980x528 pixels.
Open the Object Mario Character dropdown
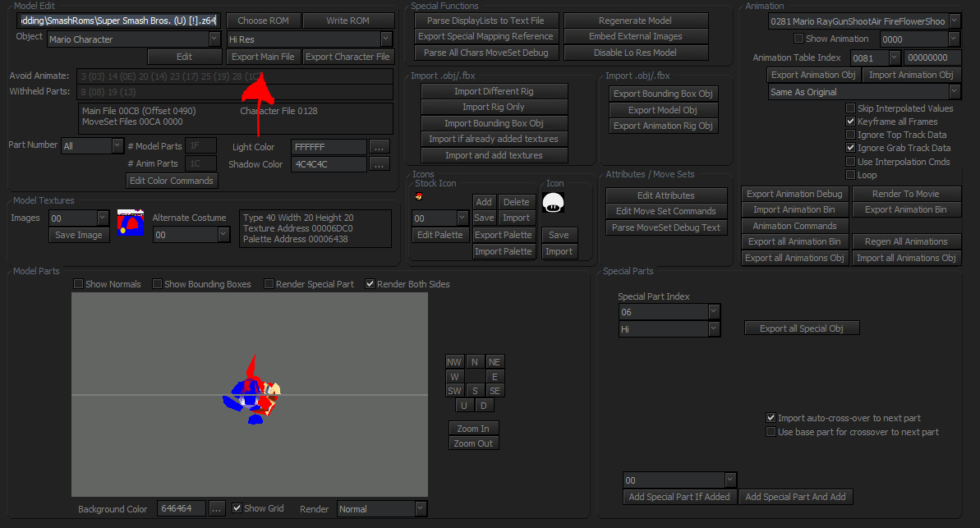(x=214, y=39)
